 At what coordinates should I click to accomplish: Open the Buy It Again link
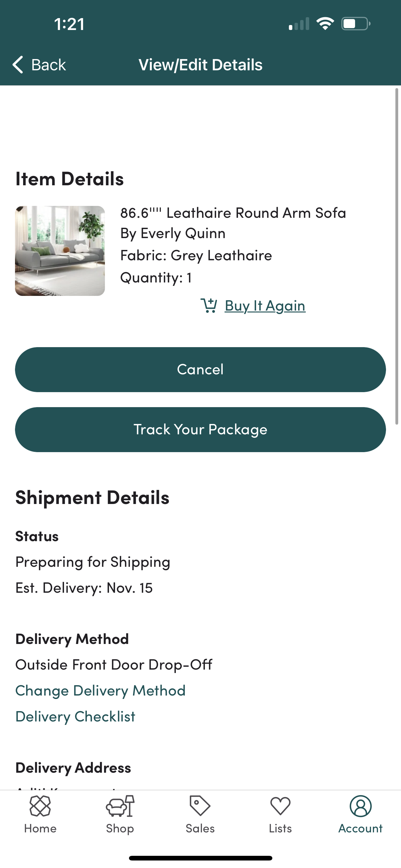265,306
